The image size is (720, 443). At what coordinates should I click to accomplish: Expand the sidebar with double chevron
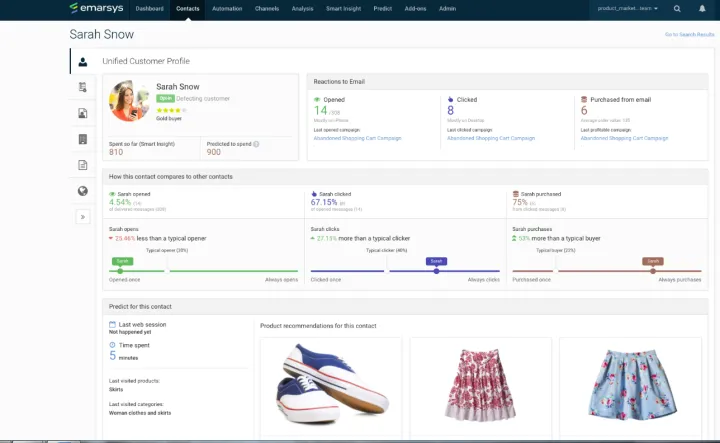83,217
